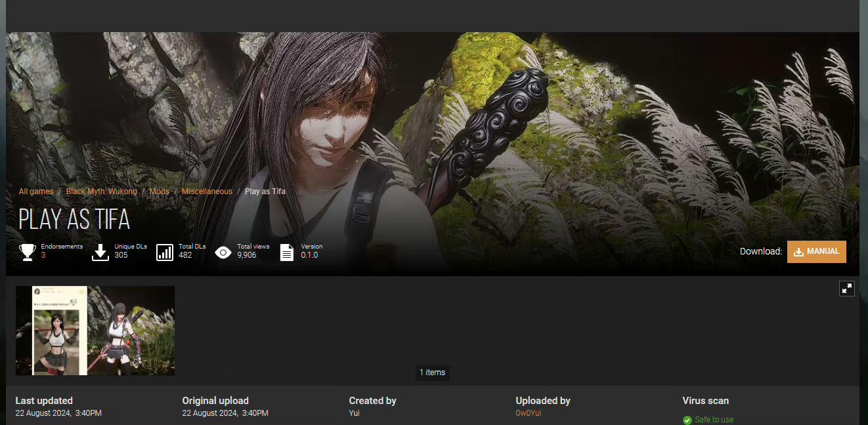Open the Miscellaneous category breadcrumb

click(207, 192)
